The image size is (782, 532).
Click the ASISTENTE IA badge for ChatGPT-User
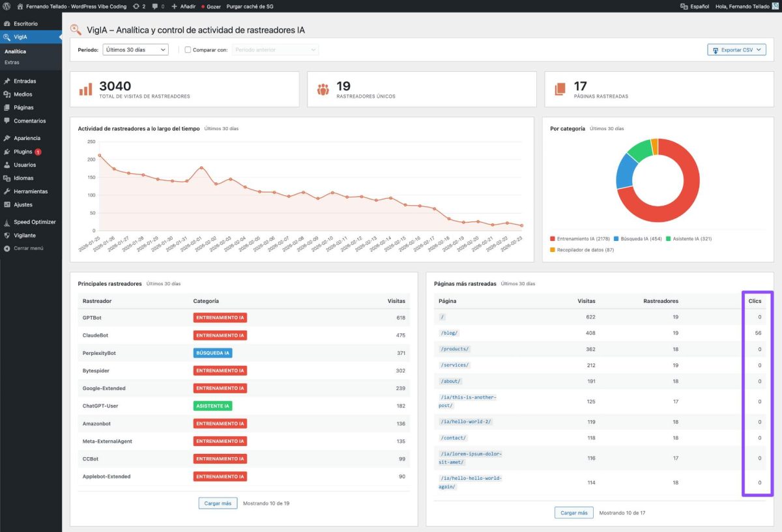(212, 406)
